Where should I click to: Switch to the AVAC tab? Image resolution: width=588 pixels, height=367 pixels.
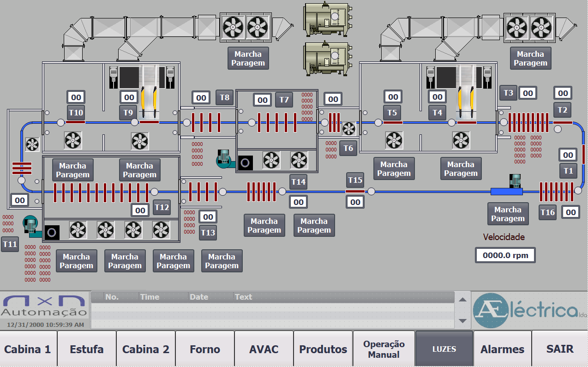tap(264, 349)
